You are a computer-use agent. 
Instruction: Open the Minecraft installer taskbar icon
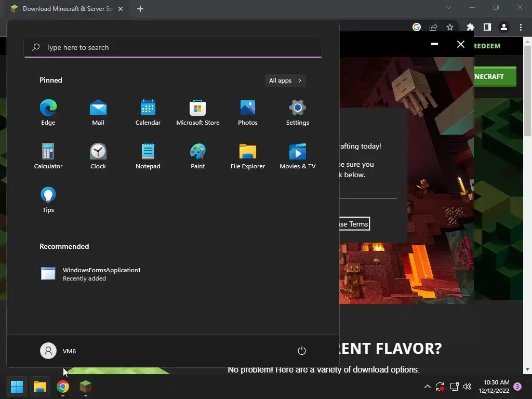[86, 387]
